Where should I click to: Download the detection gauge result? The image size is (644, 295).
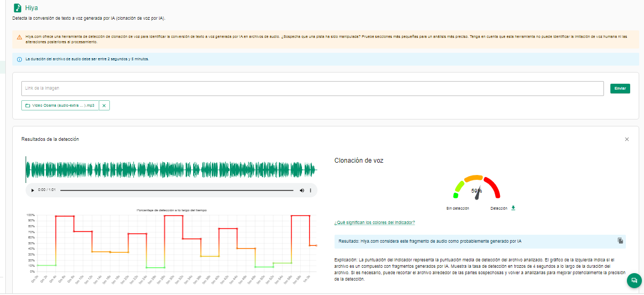tap(513, 208)
